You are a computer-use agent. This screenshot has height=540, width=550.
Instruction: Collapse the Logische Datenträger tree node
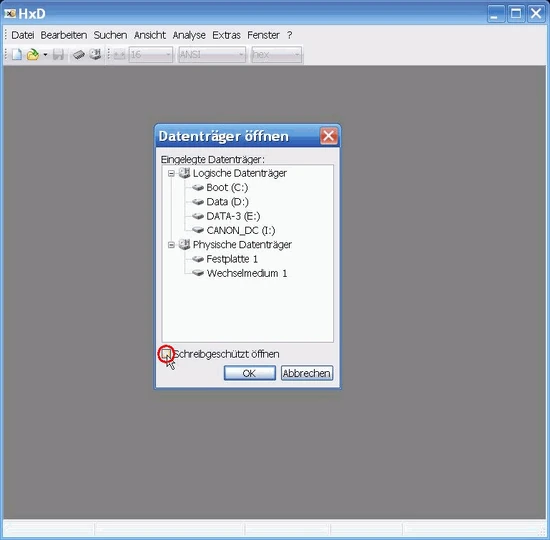tap(171, 174)
